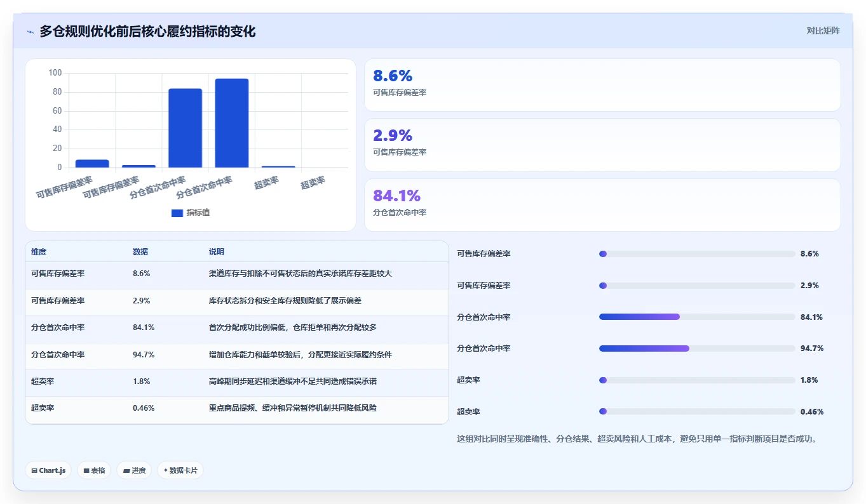Click the y-axis label 60
Viewport: 866px width, 504px height.
pos(57,111)
